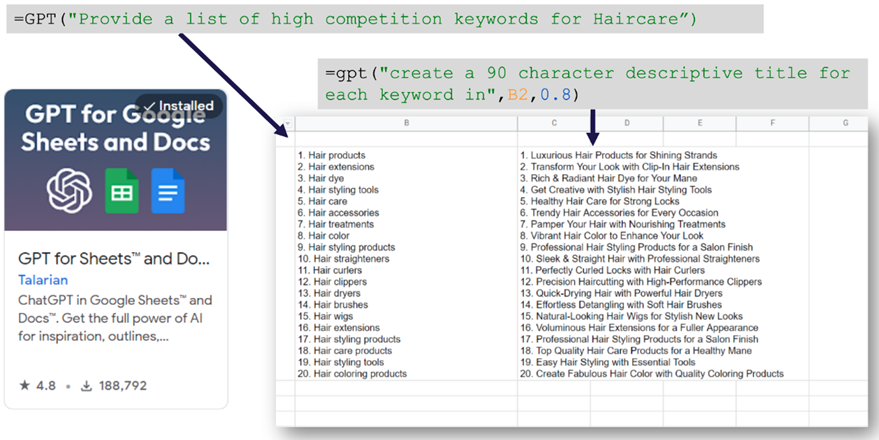Viewport: 879px width, 440px height.
Task: Click 'Easy Hair Styling with Essential Tools'
Action: coord(616,362)
